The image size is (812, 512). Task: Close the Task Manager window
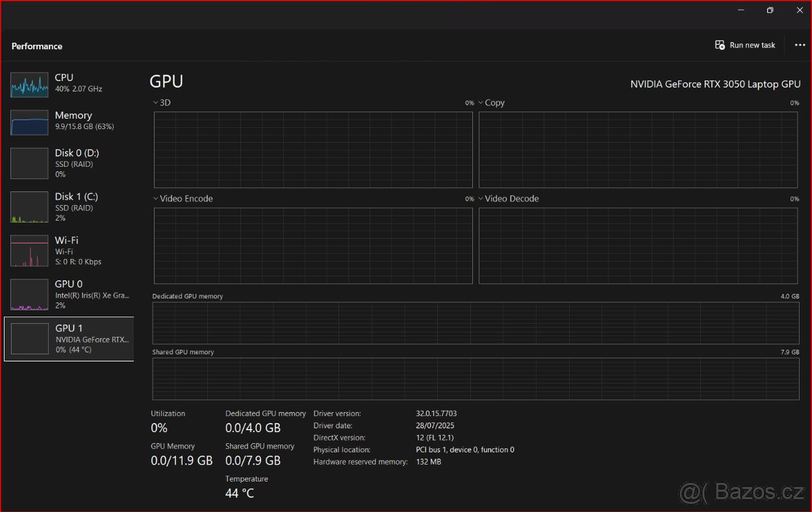tap(799, 10)
